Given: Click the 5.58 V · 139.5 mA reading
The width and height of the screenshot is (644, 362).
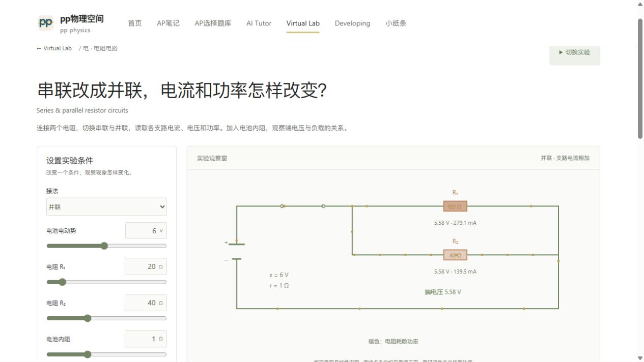Looking at the screenshot, I should [x=455, y=271].
